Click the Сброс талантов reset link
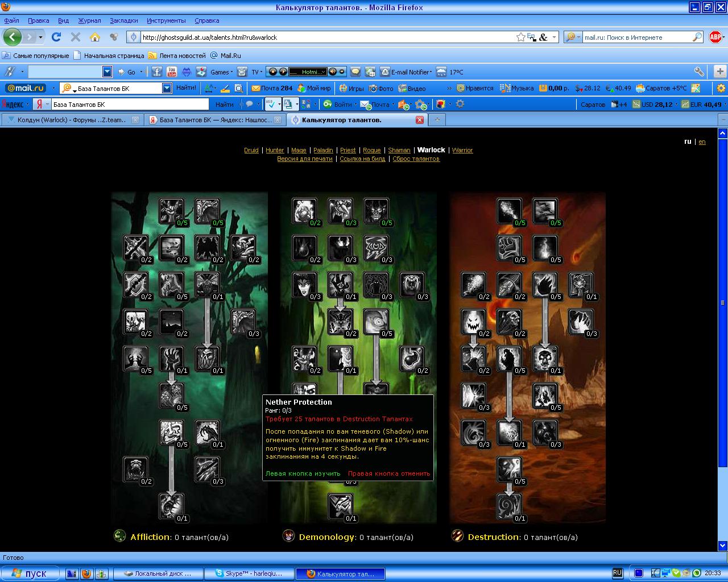The width and height of the screenshot is (728, 582). coord(416,159)
